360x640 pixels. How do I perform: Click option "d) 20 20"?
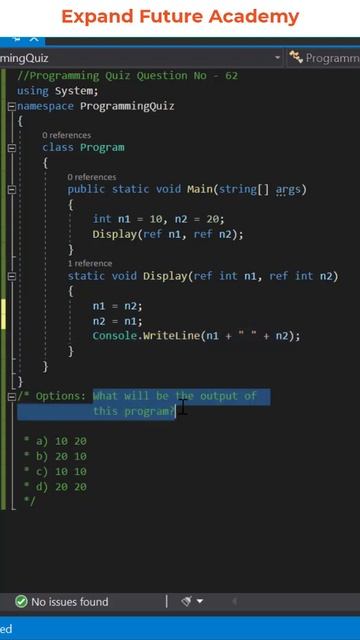61,487
